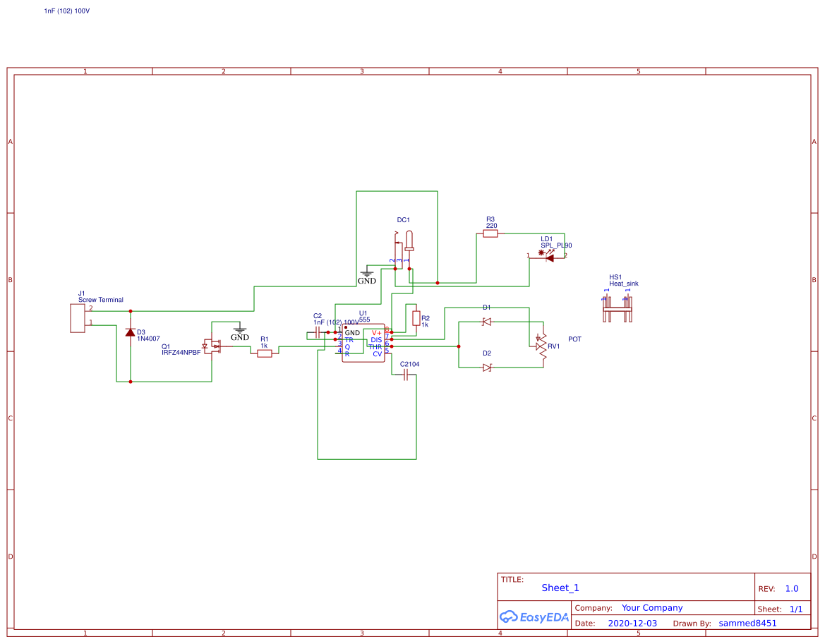Viewport: 825px width, 644px height.
Task: Click the junction dot at pin 6 of U1
Action: 392,346
